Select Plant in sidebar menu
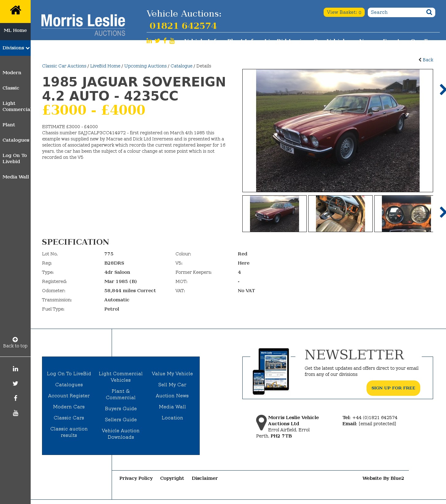This screenshot has height=504, width=446. click(x=9, y=125)
